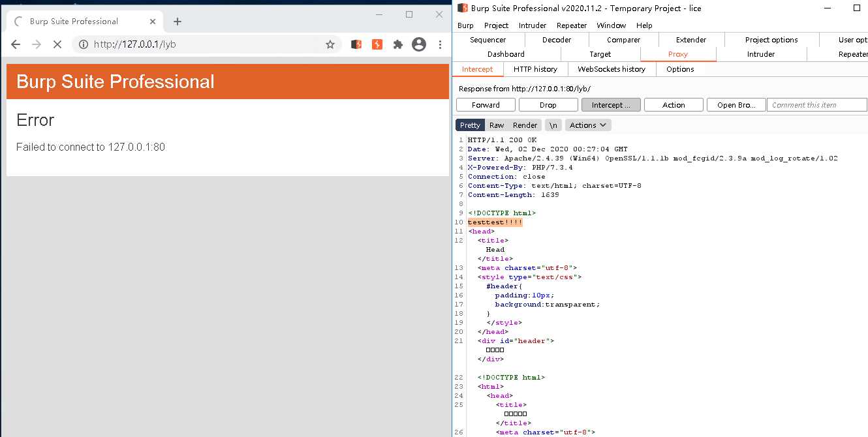
Task: Select the Raw message view
Action: (497, 125)
